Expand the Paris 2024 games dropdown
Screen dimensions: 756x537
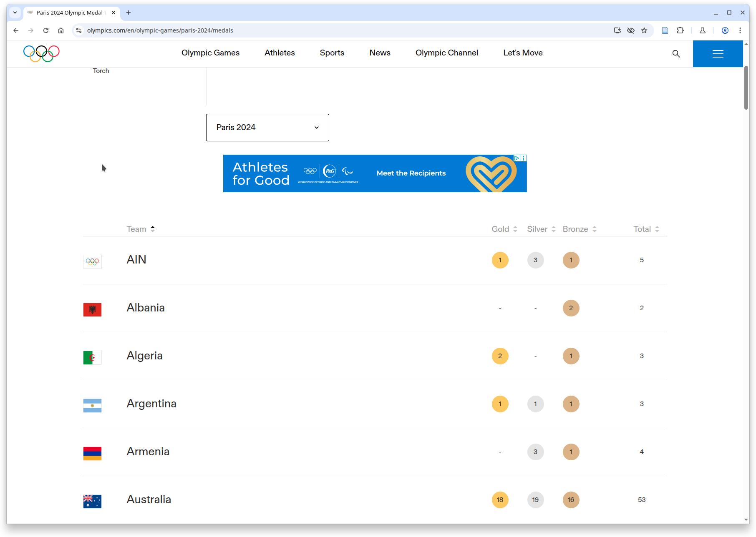267,128
